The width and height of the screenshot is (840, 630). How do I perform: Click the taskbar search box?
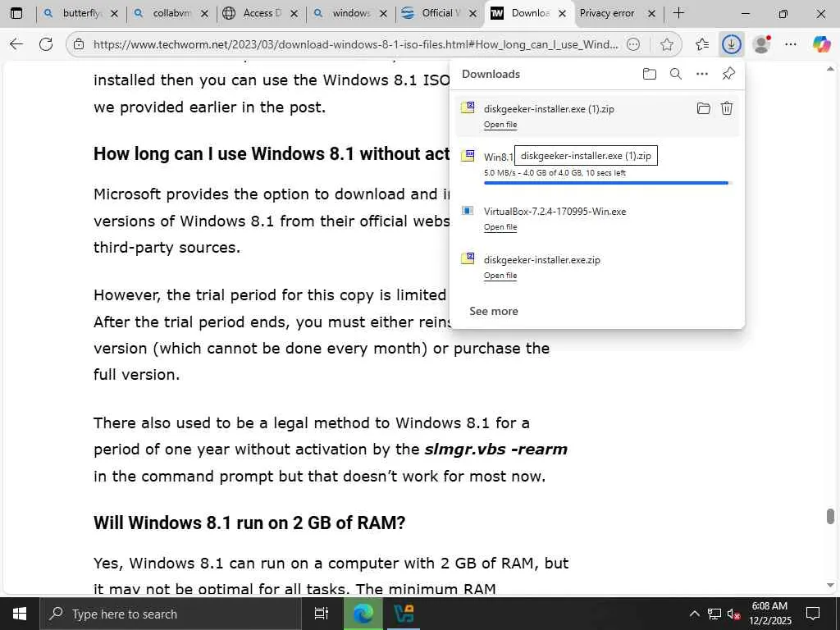[171, 614]
